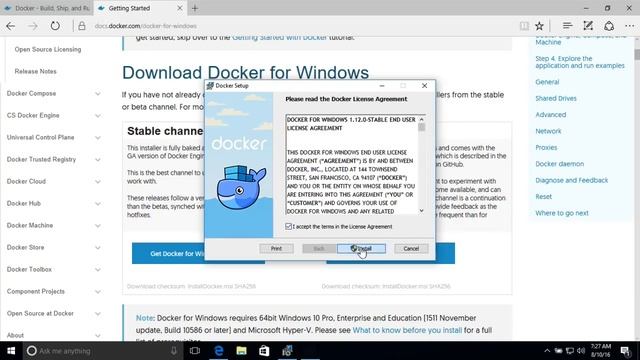Screen dimensions: 640x360
Task: Open the Reset contents link
Action: point(543,196)
